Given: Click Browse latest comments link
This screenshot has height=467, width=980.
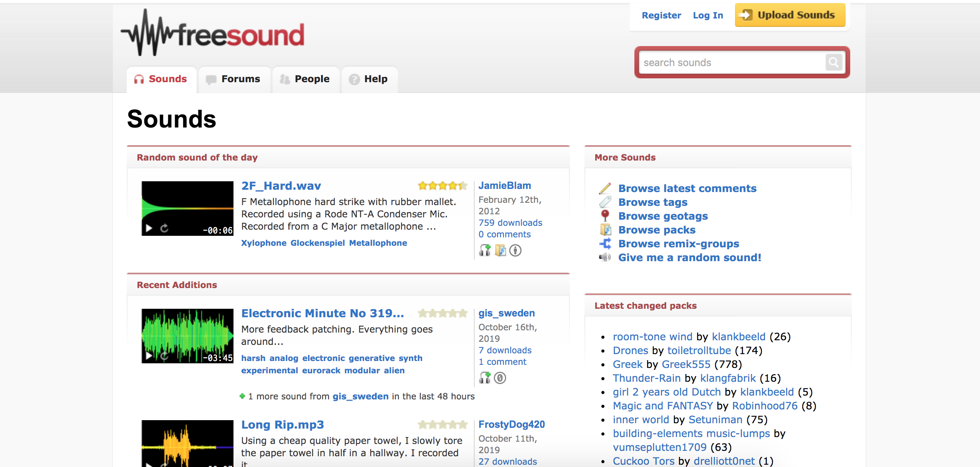Looking at the screenshot, I should coord(687,189).
